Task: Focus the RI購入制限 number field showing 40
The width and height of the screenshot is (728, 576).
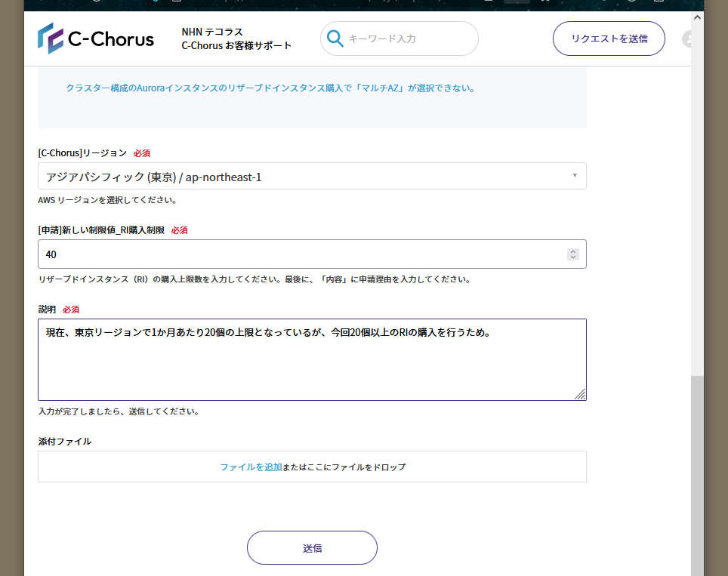Action: click(302, 254)
